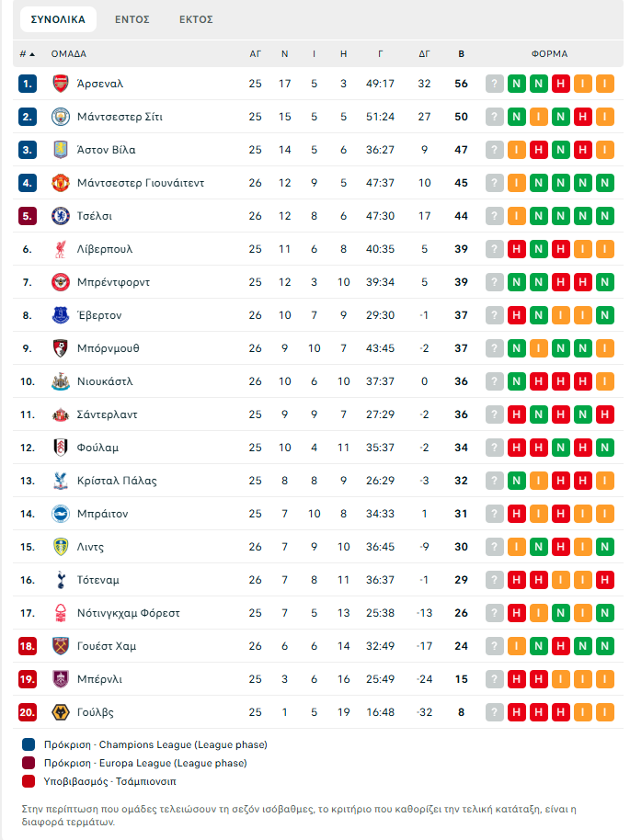630x840 pixels.
Task: Click the Aston Villa club crest
Action: [x=61, y=150]
